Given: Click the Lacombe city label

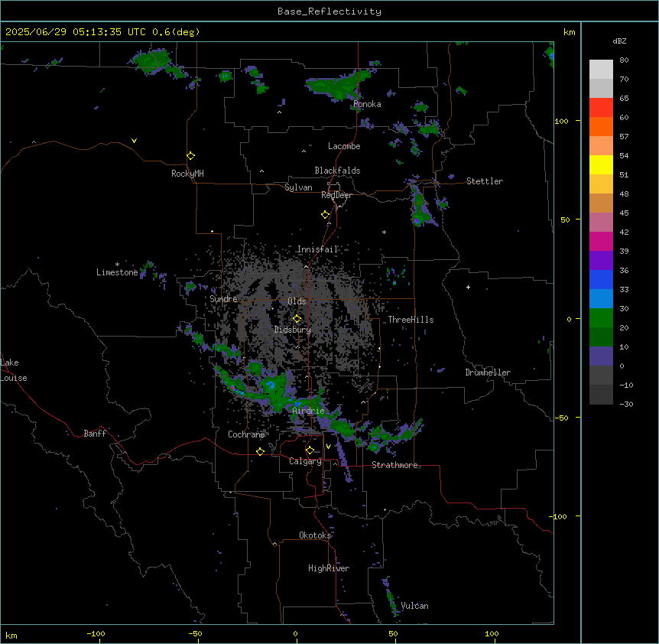Looking at the screenshot, I should tap(344, 146).
